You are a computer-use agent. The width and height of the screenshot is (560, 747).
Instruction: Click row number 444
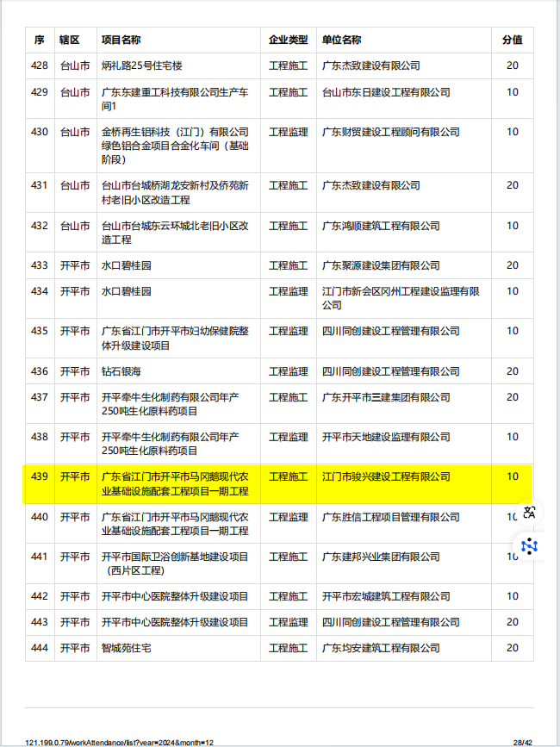click(40, 648)
